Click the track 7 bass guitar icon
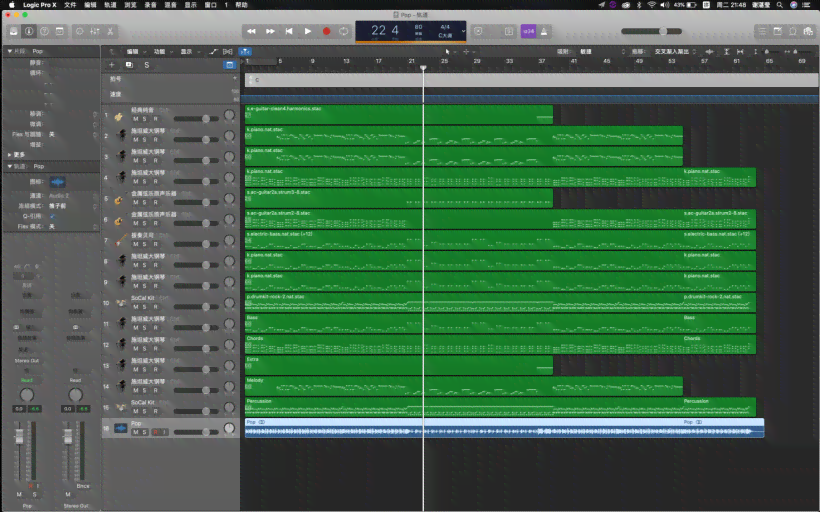Viewport: 820px width, 512px height. click(120, 241)
